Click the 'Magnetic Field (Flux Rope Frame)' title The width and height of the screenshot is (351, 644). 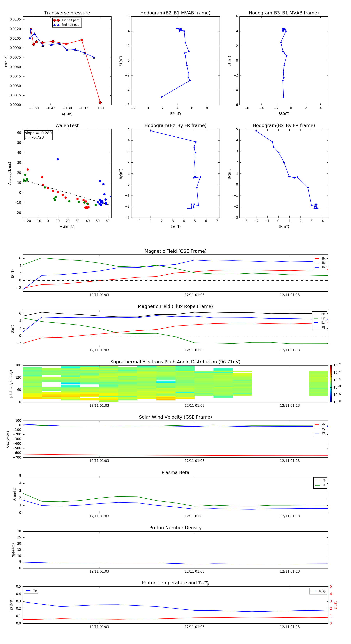[x=175, y=307]
